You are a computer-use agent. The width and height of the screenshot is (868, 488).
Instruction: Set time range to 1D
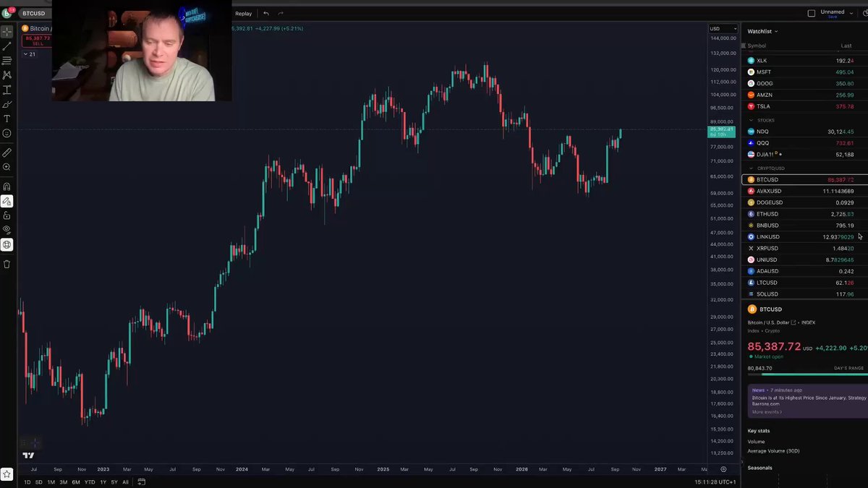pyautogui.click(x=27, y=482)
